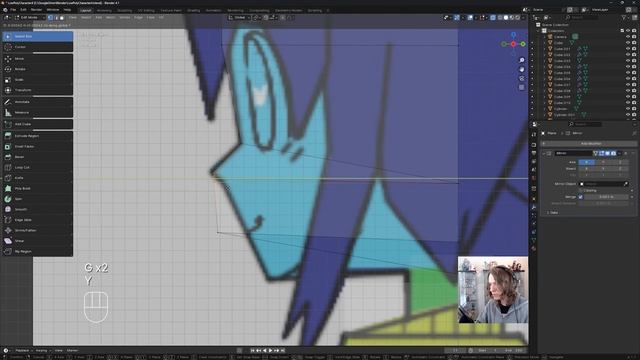The height and width of the screenshot is (360, 640).
Task: Select the Annotate tool
Action: click(38, 102)
